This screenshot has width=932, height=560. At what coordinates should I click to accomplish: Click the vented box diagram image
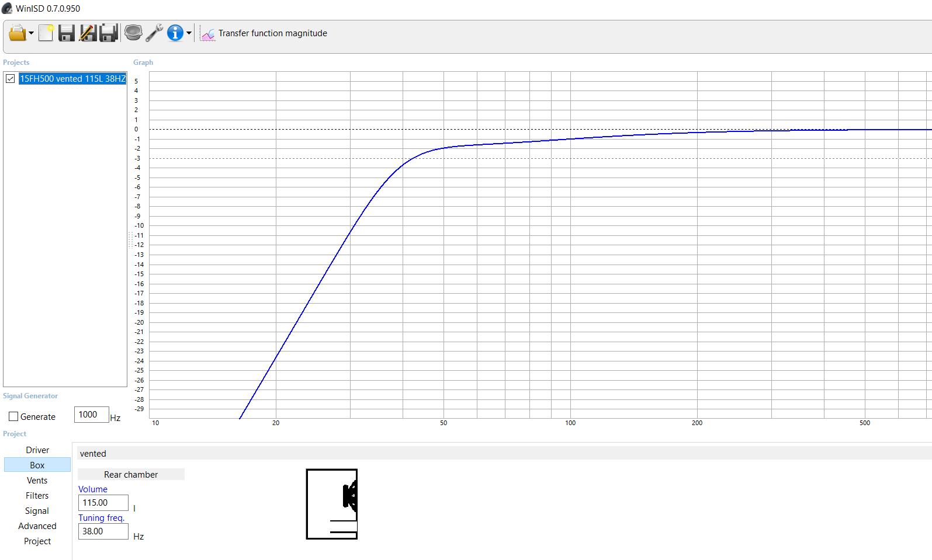pos(332,504)
